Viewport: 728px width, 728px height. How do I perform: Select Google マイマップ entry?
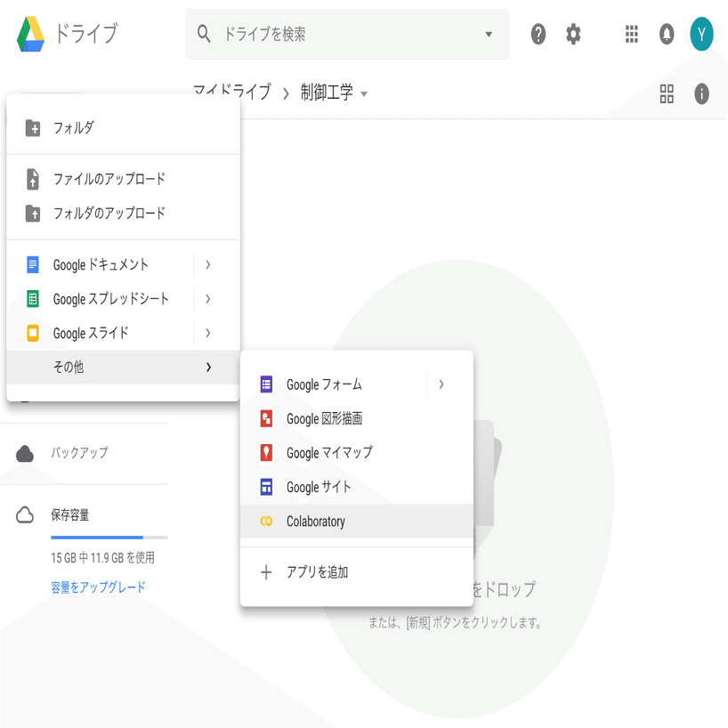click(357, 453)
